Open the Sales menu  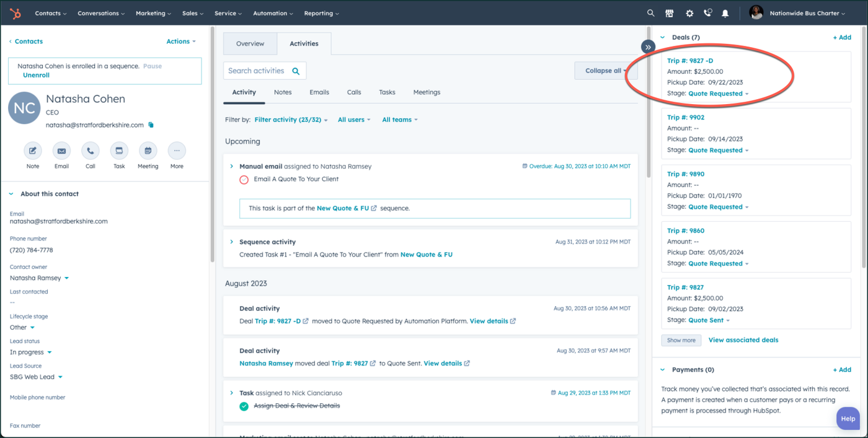[193, 13]
